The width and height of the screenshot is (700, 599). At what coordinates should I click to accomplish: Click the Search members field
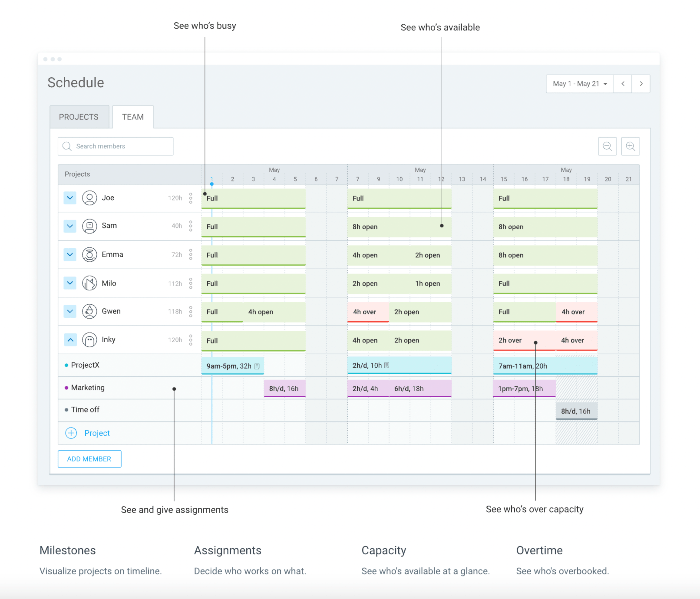pos(116,146)
